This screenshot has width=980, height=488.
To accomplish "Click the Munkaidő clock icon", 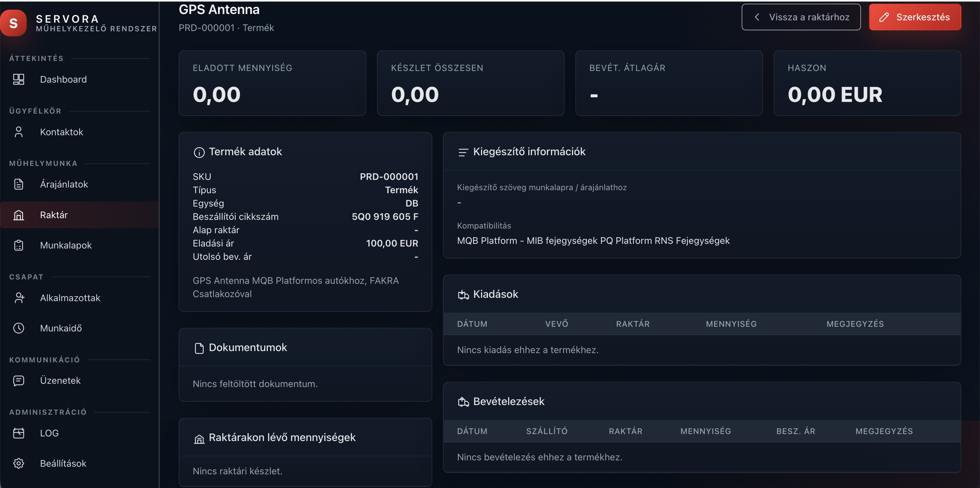I will pos(19,328).
